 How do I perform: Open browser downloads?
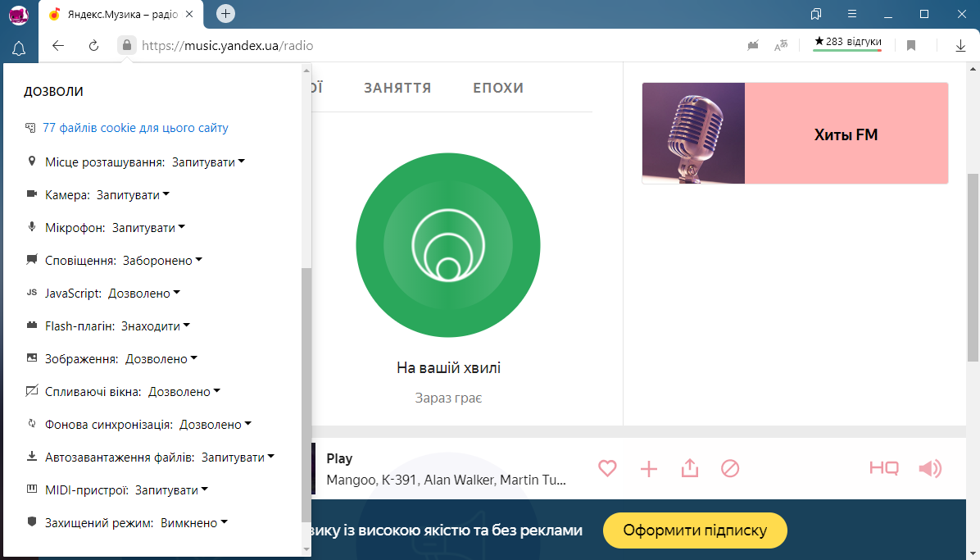pyautogui.click(x=960, y=45)
